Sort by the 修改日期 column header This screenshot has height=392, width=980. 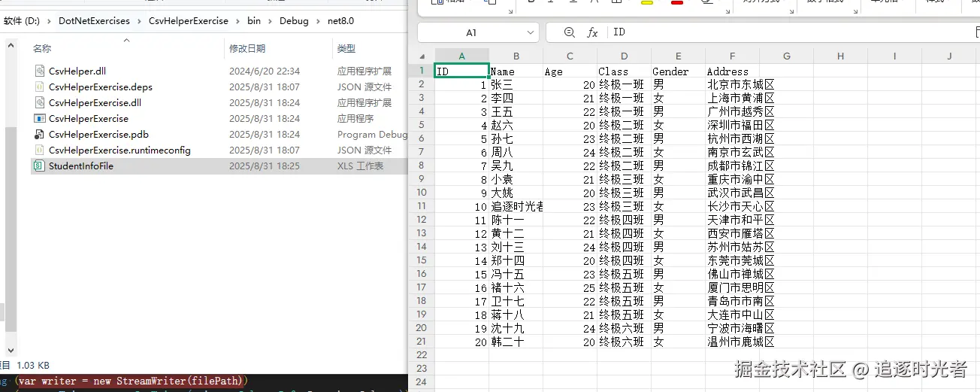(x=247, y=48)
